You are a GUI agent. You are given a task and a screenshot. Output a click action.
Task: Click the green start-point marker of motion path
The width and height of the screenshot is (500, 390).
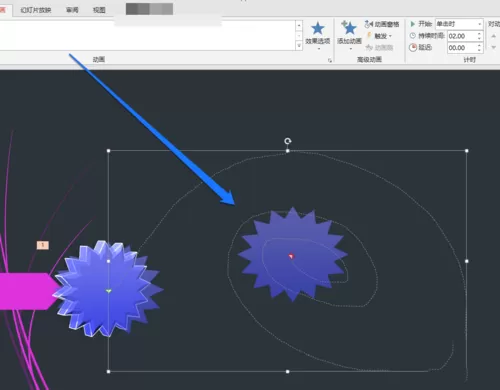click(109, 291)
